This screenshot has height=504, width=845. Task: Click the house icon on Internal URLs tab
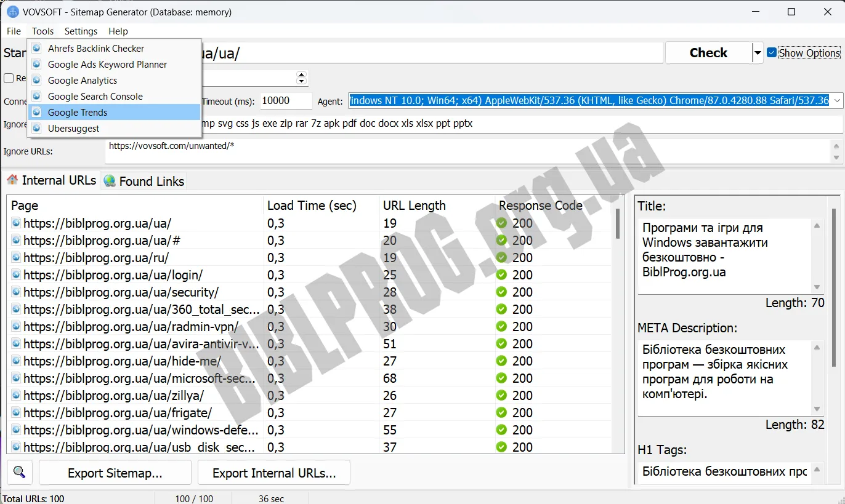pyautogui.click(x=12, y=180)
